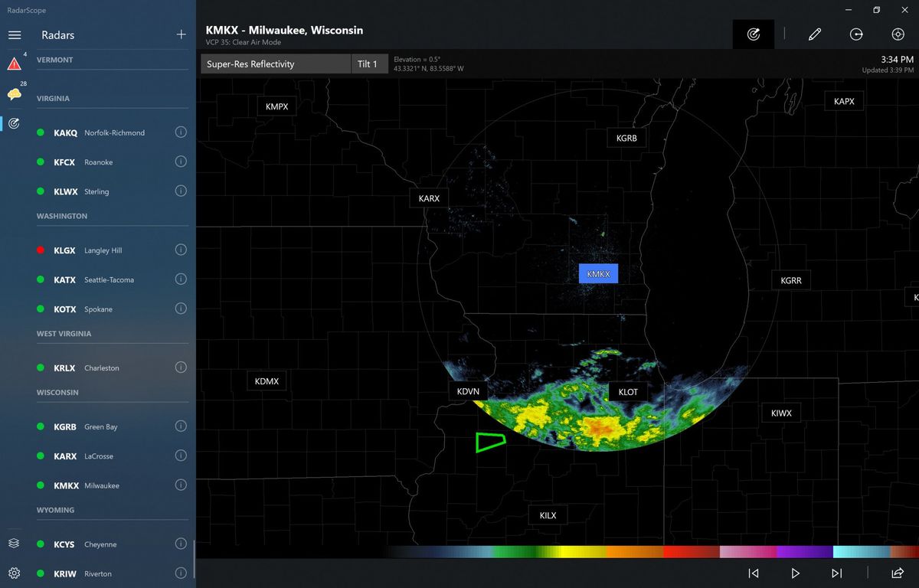The width and height of the screenshot is (919, 588).
Task: View info for KCYS Cheyenne radar
Action: point(181,544)
